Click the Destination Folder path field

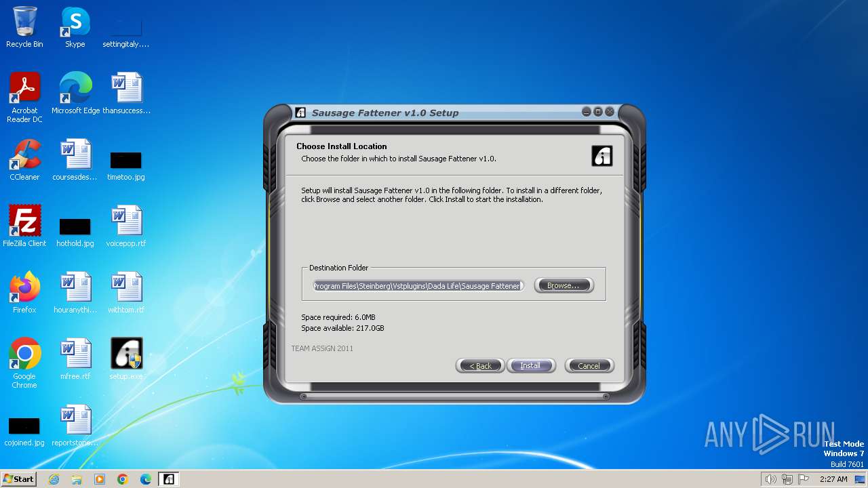click(418, 286)
